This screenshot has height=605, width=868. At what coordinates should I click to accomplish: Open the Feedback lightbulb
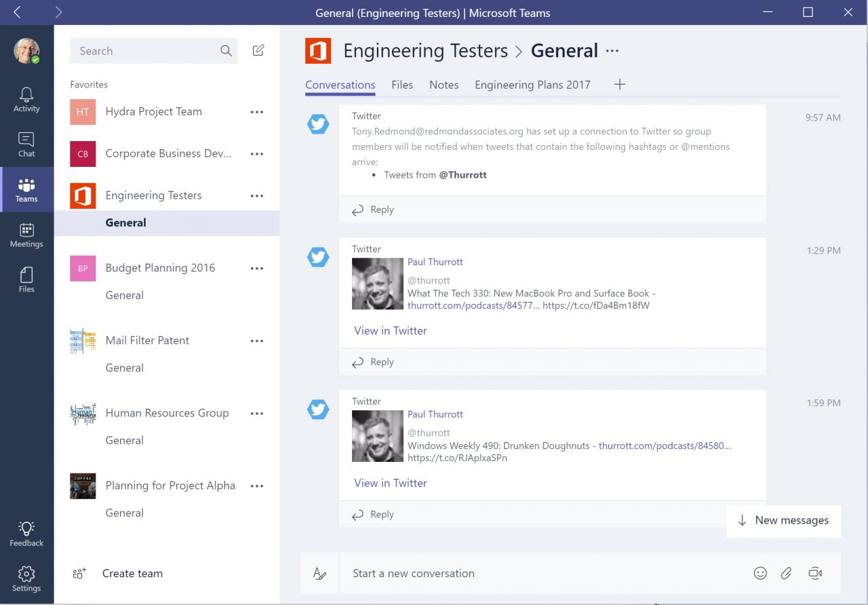26,533
